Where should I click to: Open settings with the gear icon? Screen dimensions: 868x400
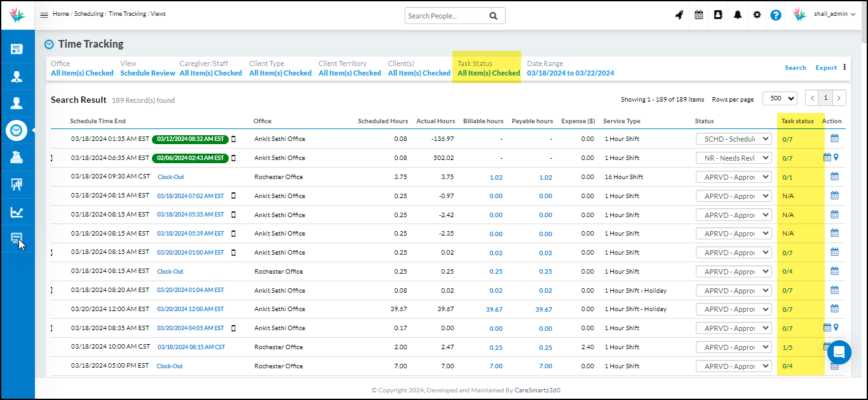point(757,15)
